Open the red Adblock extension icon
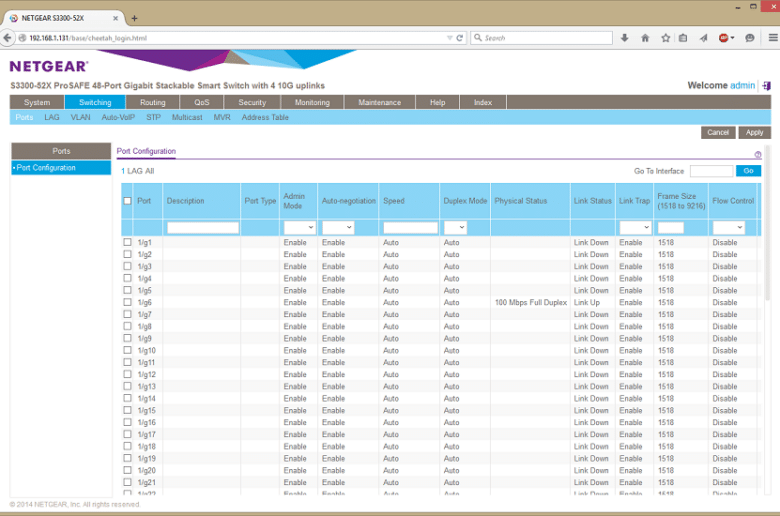Viewport: 780px width, 516px height. coord(724,38)
